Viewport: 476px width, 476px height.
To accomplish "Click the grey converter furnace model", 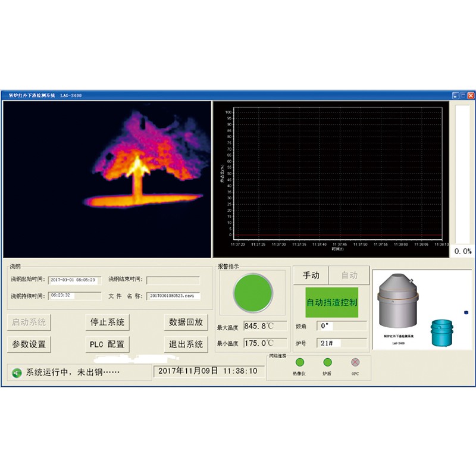I will click(398, 300).
